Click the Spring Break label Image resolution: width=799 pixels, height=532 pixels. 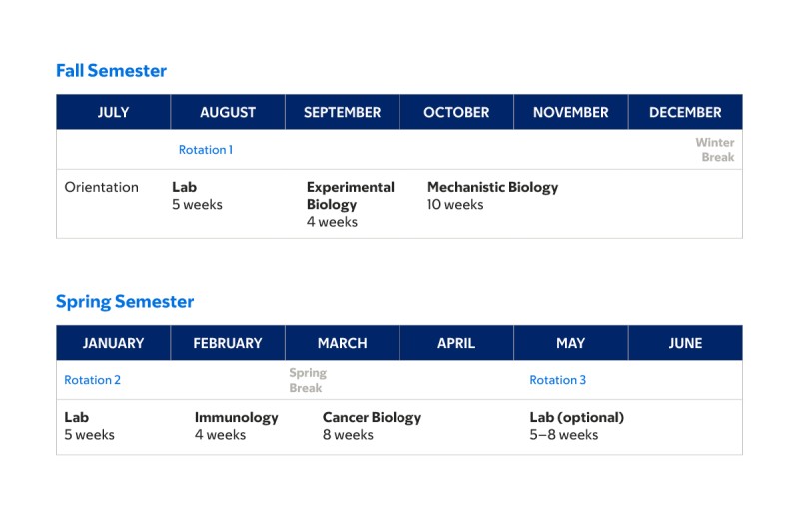[308, 380]
